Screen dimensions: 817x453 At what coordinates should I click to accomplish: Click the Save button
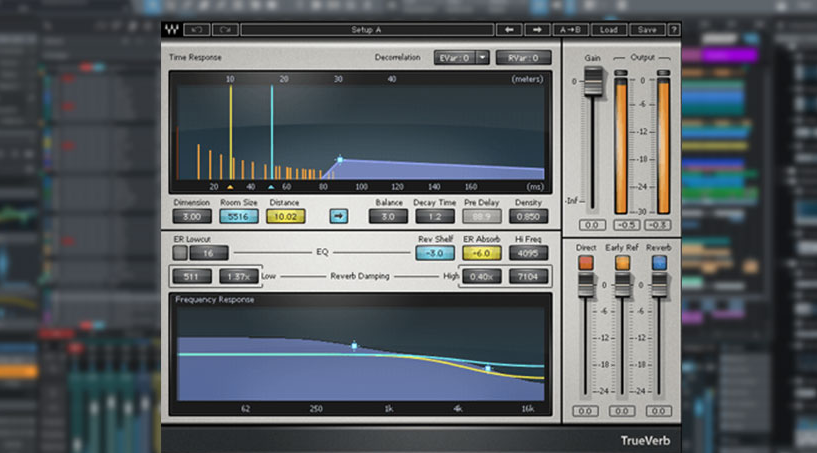coord(647,30)
